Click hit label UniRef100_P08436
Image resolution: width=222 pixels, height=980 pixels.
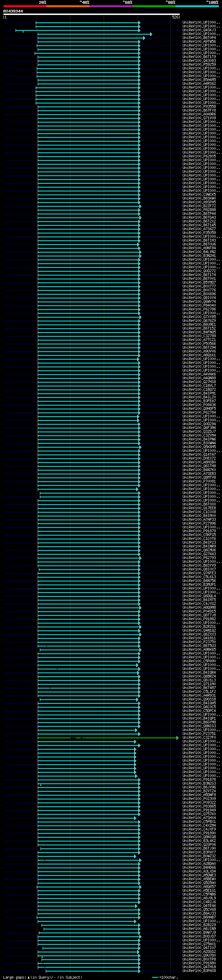click(x=199, y=405)
